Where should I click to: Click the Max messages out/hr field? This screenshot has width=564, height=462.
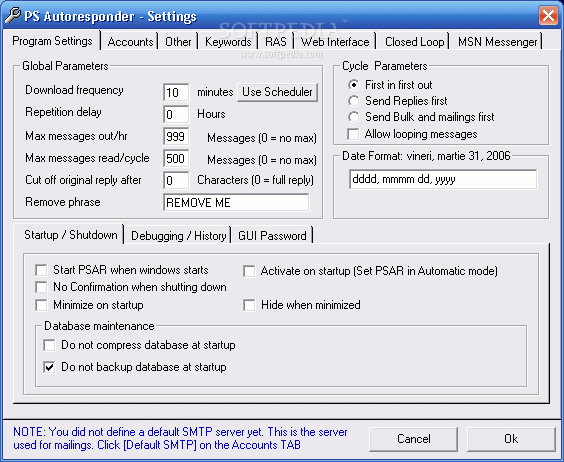(176, 136)
